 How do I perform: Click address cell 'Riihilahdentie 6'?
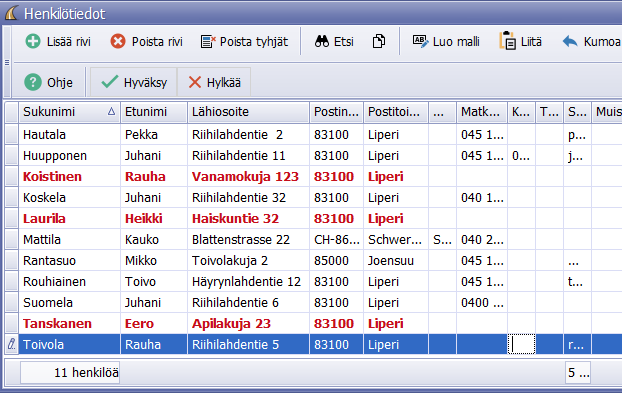248,303
